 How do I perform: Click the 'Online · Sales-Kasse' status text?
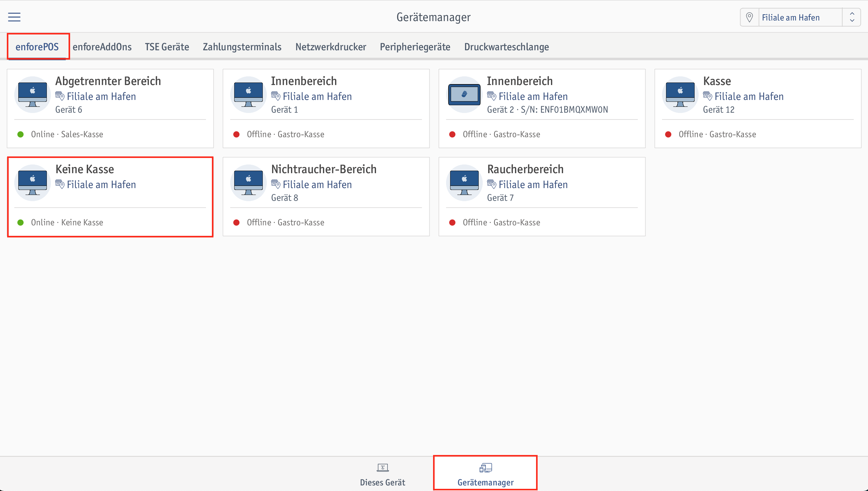point(67,134)
